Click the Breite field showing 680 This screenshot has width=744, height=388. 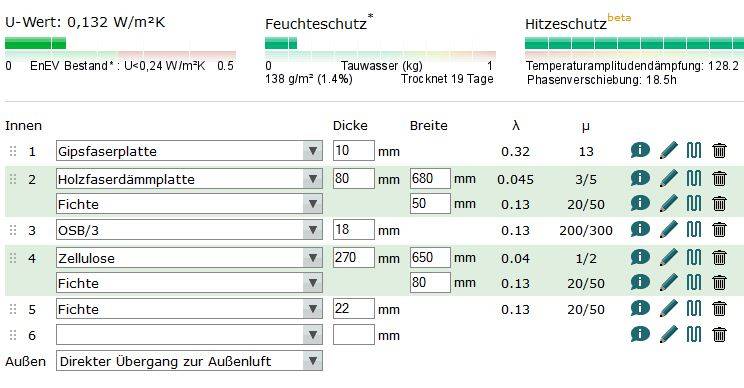(x=430, y=179)
